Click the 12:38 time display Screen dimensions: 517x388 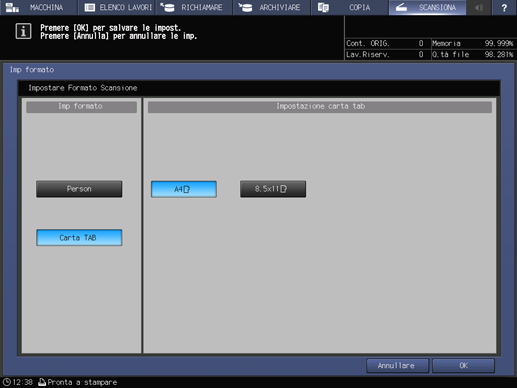coord(23,382)
